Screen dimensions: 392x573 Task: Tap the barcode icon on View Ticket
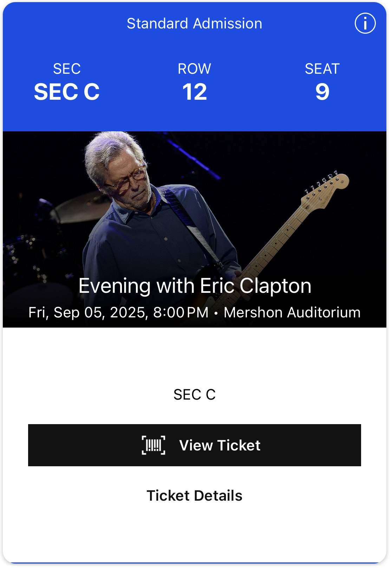[x=153, y=445]
